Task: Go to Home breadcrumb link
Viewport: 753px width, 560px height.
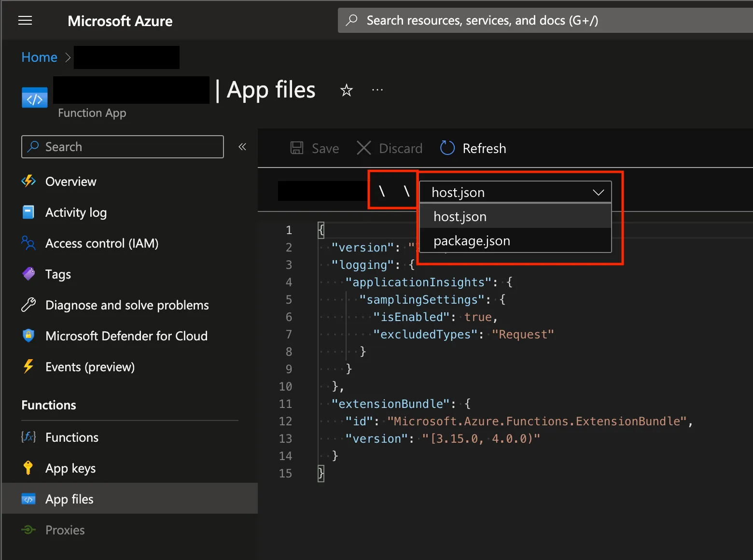Action: [x=39, y=57]
